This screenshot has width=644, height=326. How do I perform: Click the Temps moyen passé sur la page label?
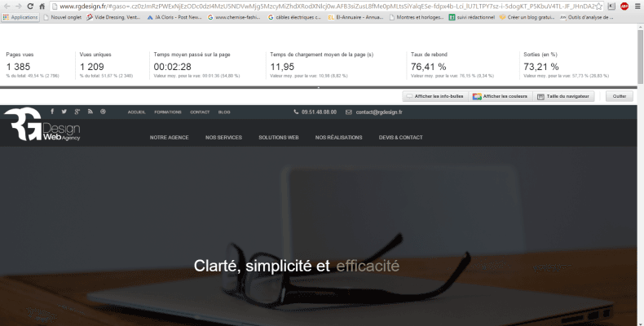click(x=192, y=55)
